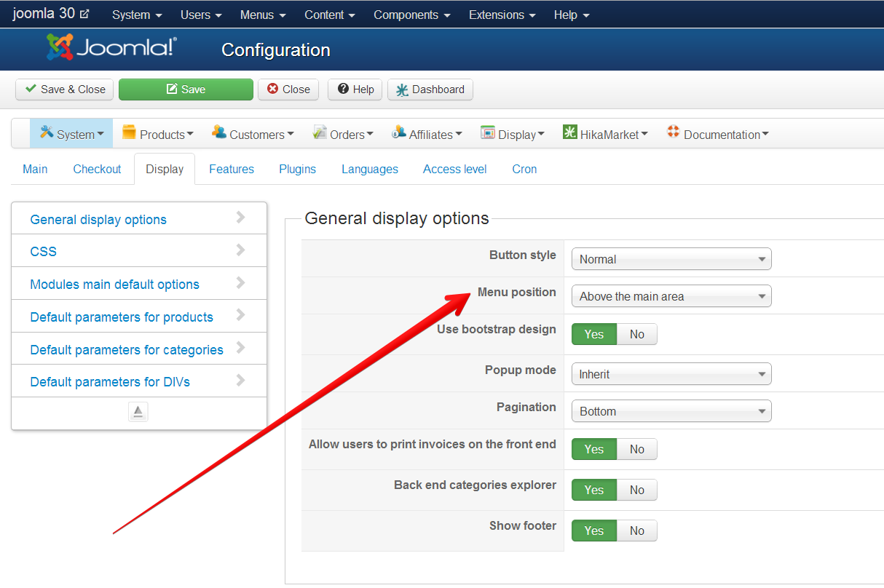Image resolution: width=884 pixels, height=588 pixels.
Task: Open Menu position dropdown
Action: coord(671,296)
